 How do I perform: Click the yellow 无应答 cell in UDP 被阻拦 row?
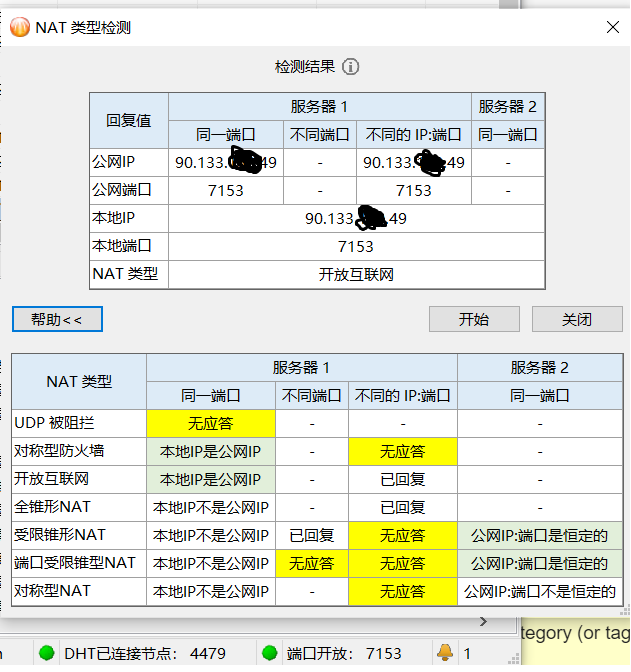click(211, 423)
